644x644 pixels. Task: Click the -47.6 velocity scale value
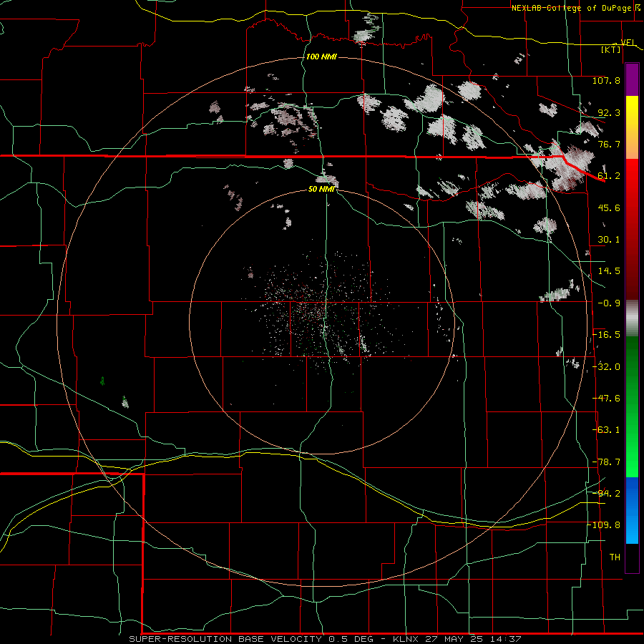click(606, 399)
